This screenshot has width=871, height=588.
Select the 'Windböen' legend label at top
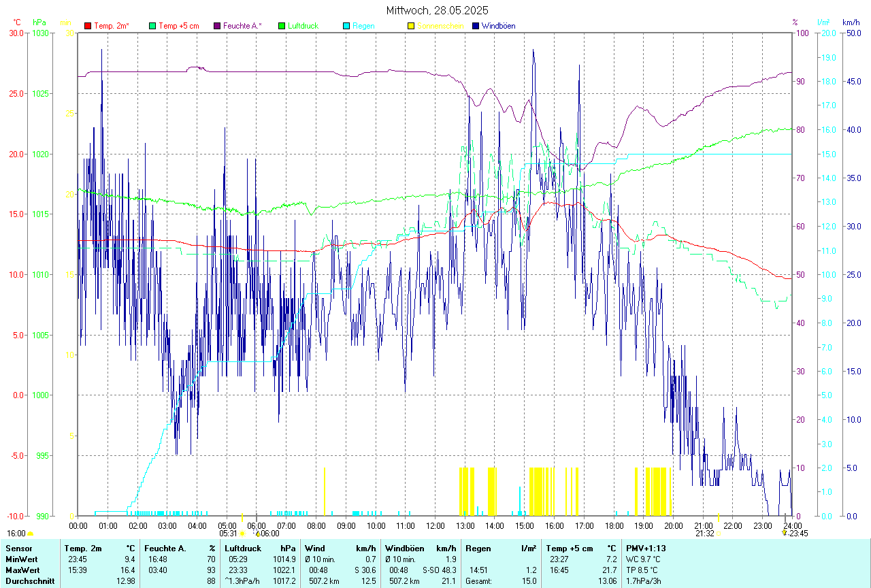(x=498, y=26)
